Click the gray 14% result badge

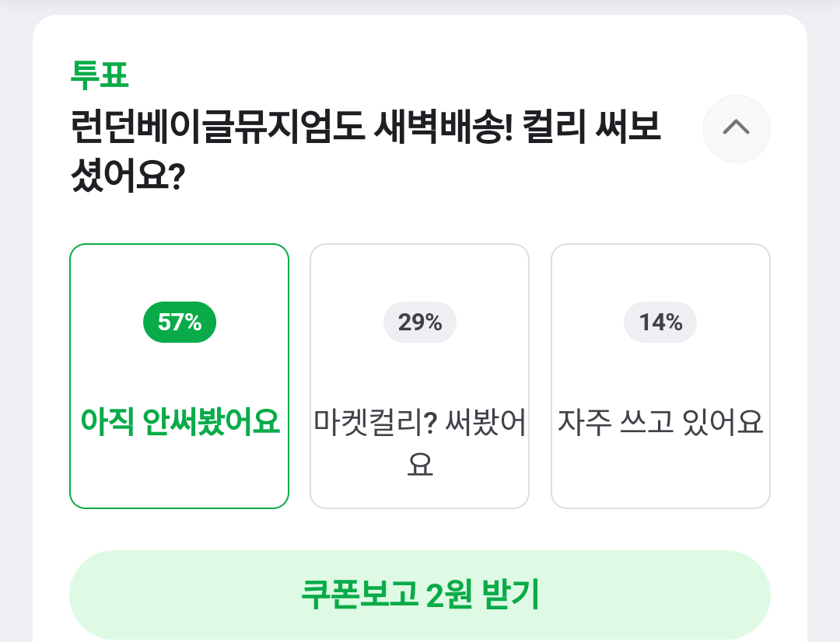point(660,322)
